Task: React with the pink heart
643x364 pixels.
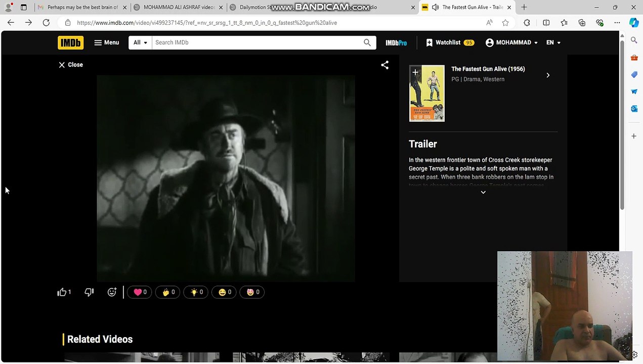Action: click(x=140, y=292)
